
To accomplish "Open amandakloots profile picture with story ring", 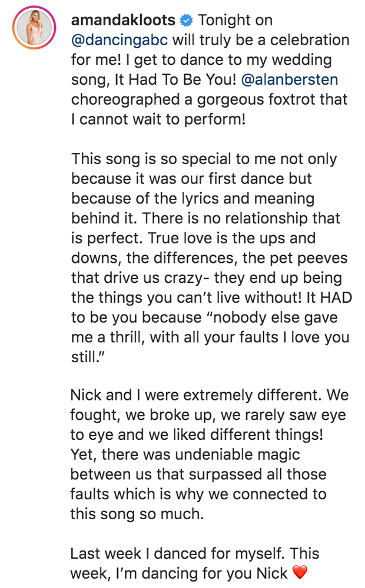I will point(34,28).
